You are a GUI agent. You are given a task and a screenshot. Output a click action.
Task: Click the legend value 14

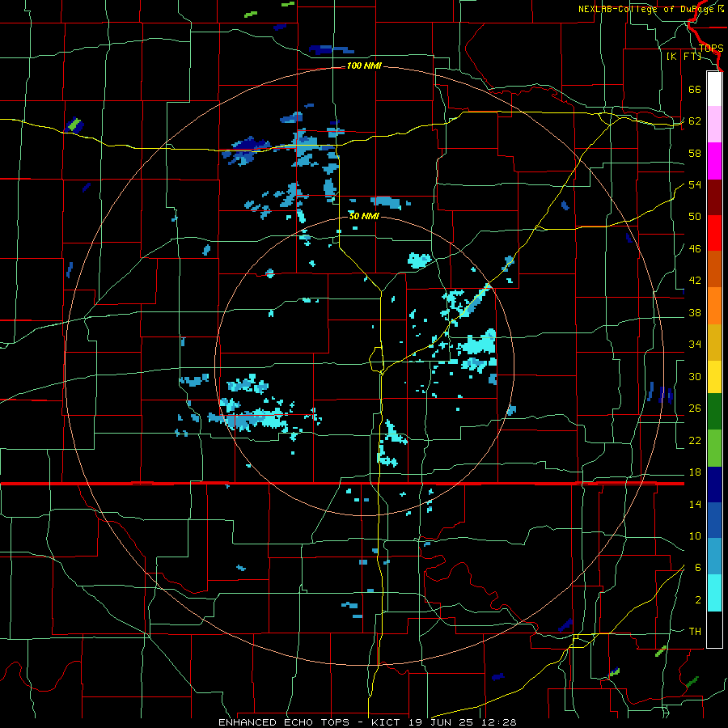click(x=695, y=504)
